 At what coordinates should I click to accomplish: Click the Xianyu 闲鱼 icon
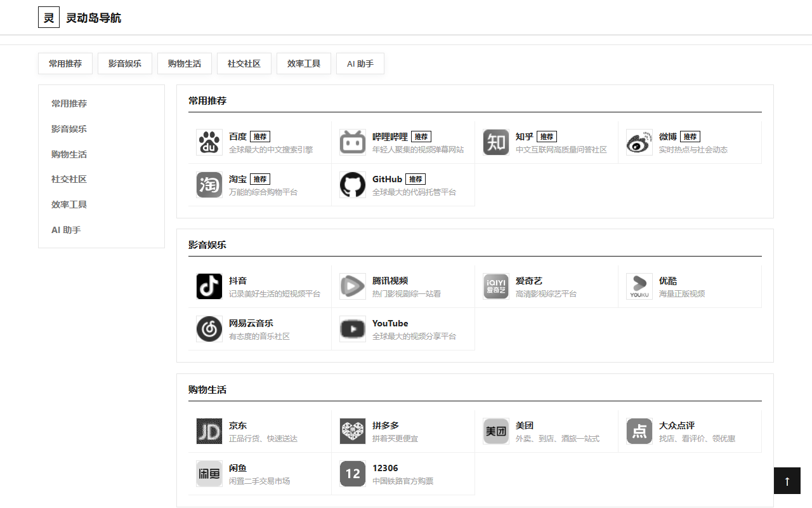click(209, 474)
